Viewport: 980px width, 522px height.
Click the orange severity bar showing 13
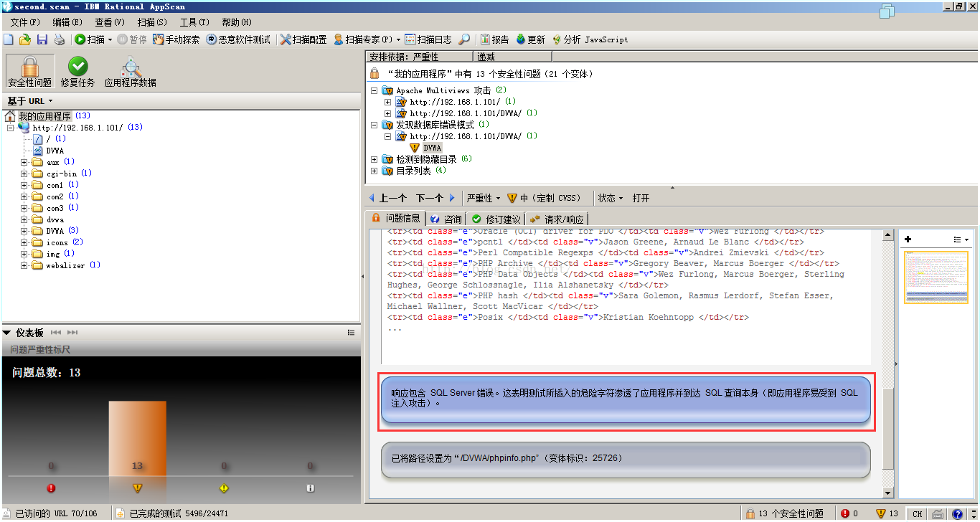(x=137, y=438)
